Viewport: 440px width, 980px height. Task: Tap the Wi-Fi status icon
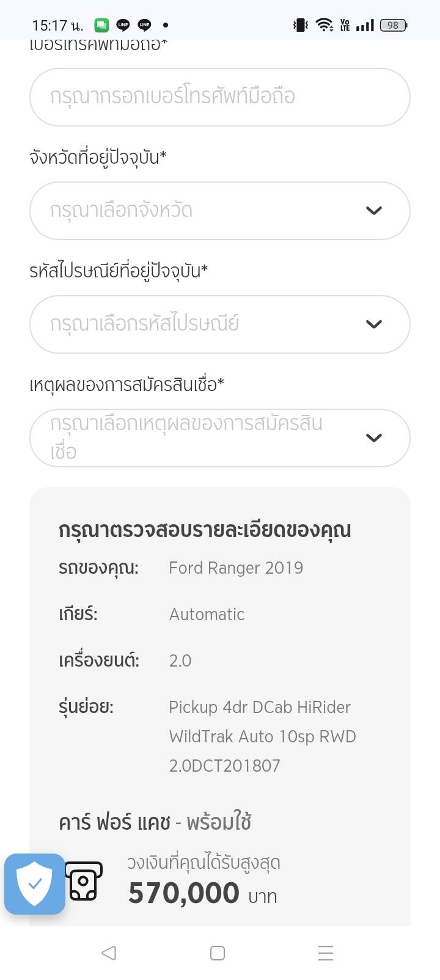pyautogui.click(x=324, y=25)
